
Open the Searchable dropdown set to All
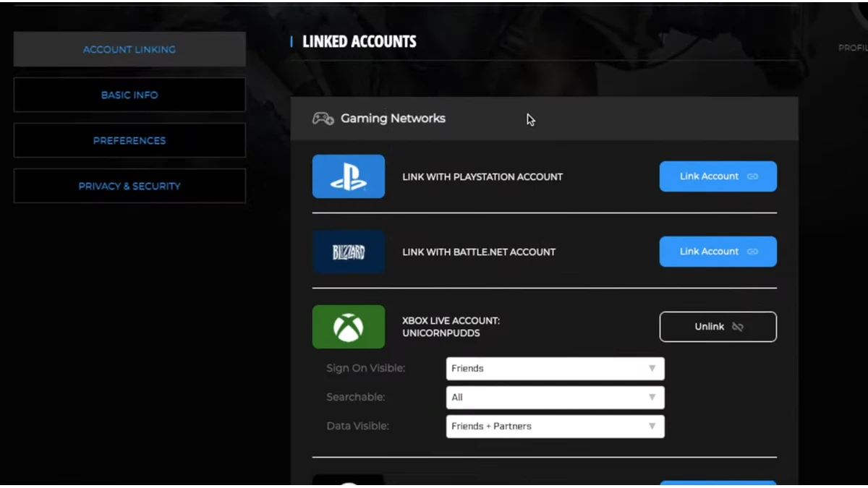pos(555,397)
